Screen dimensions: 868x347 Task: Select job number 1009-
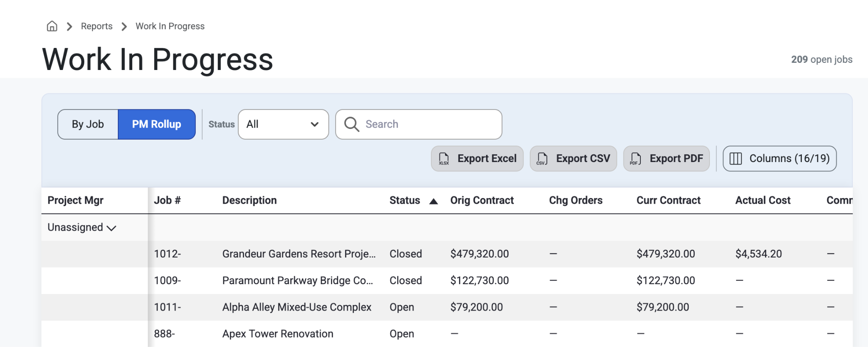tap(167, 280)
